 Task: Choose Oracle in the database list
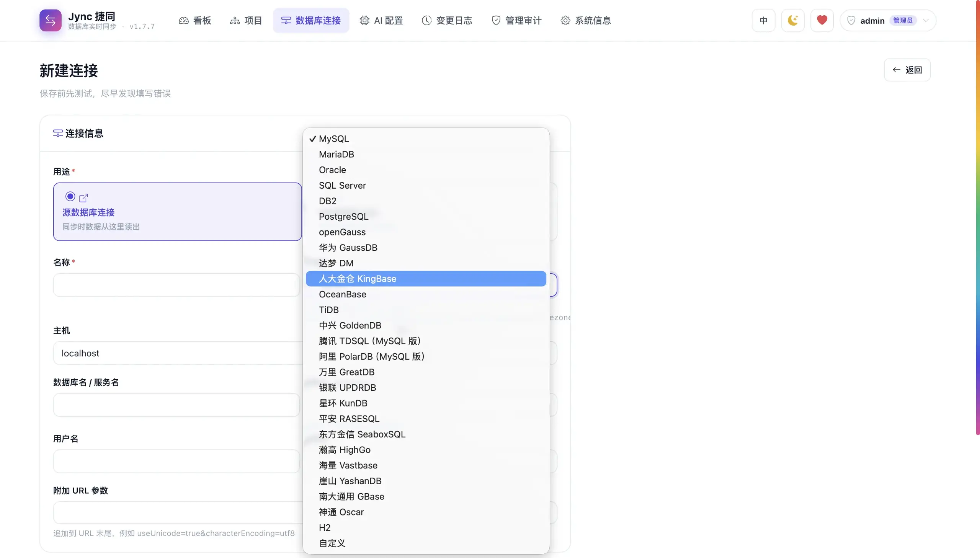tap(426, 170)
